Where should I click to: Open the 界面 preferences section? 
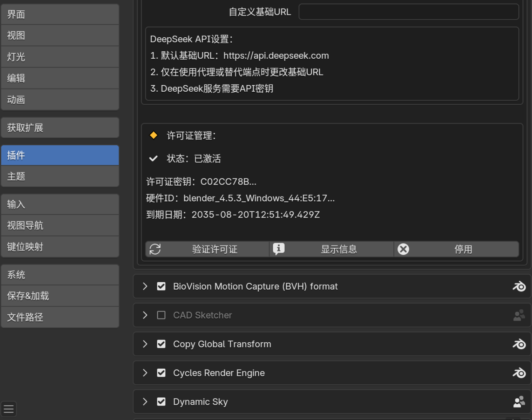(60, 14)
